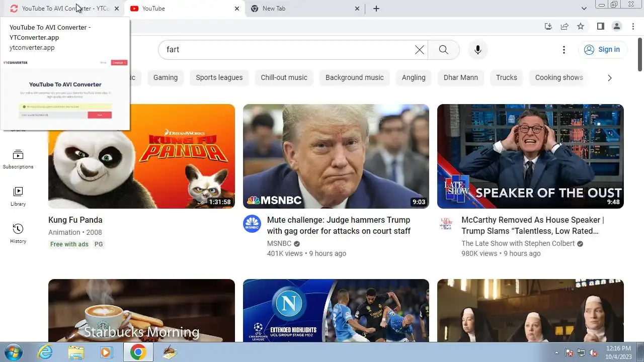The height and width of the screenshot is (362, 644).
Task: Click the MSNBC channel avatar
Action: 252,224
